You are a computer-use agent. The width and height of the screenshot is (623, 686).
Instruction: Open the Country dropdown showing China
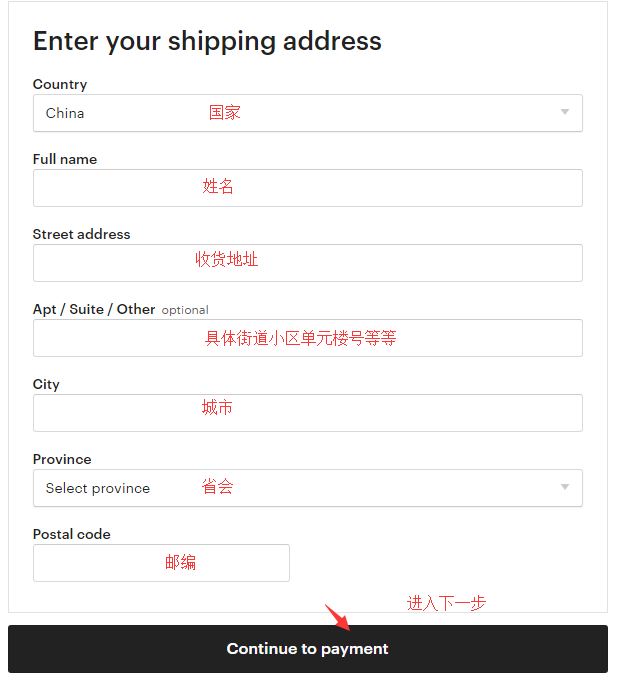pyautogui.click(x=300, y=113)
